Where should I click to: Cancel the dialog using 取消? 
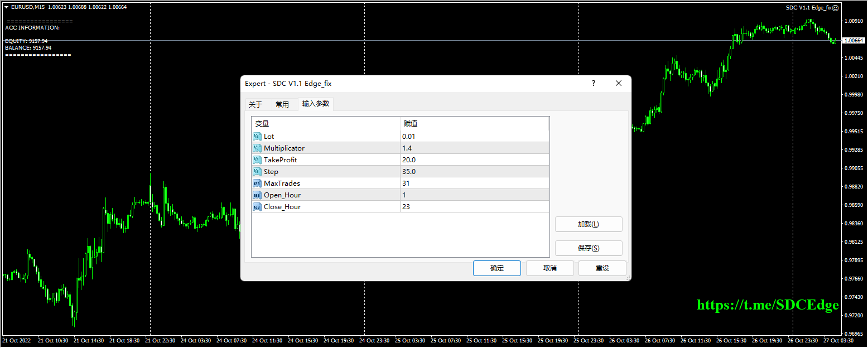(549, 268)
